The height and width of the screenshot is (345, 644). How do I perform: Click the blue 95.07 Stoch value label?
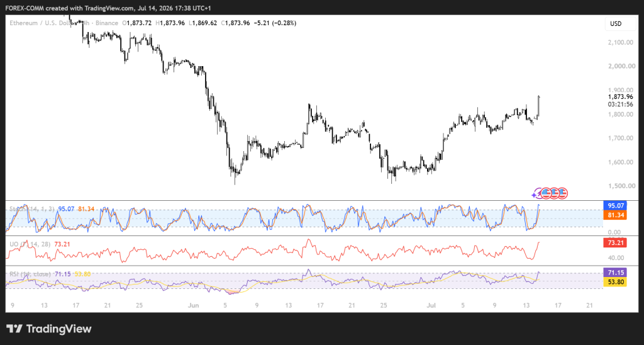click(x=614, y=205)
